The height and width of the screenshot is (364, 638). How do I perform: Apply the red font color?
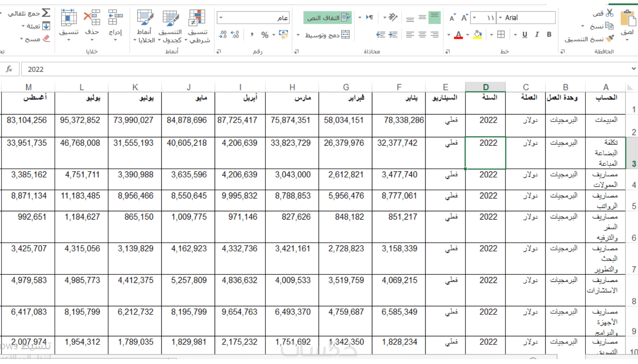pos(458,35)
